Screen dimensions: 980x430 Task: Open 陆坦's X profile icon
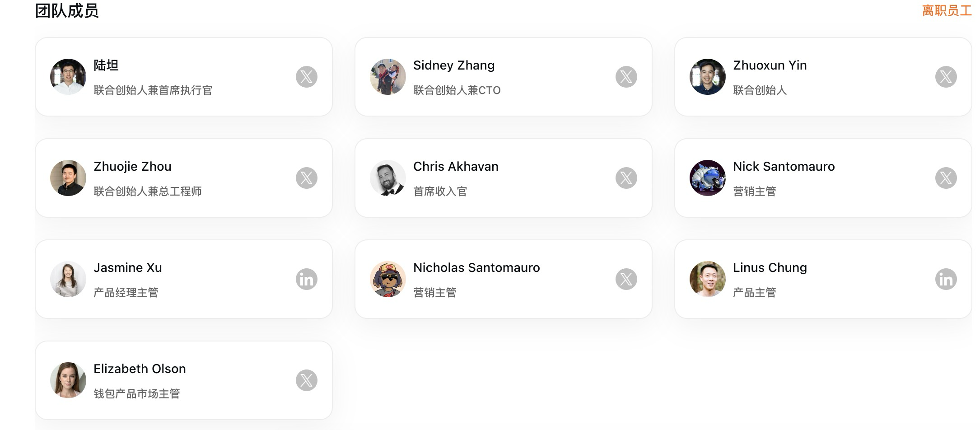[x=307, y=77]
